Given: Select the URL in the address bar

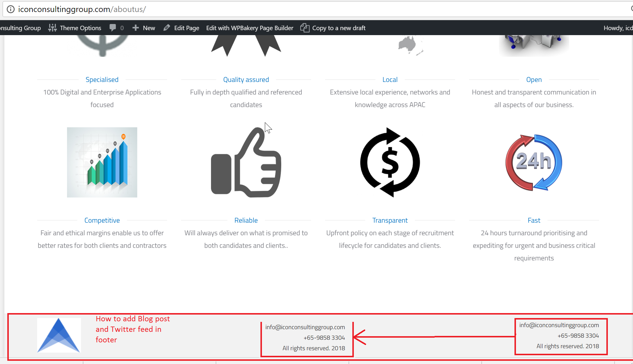Looking at the screenshot, I should [82, 9].
